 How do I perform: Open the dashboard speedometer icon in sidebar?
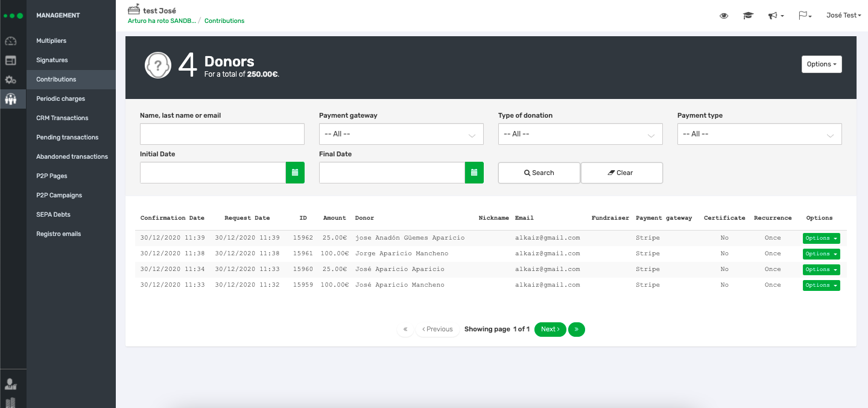[10, 41]
